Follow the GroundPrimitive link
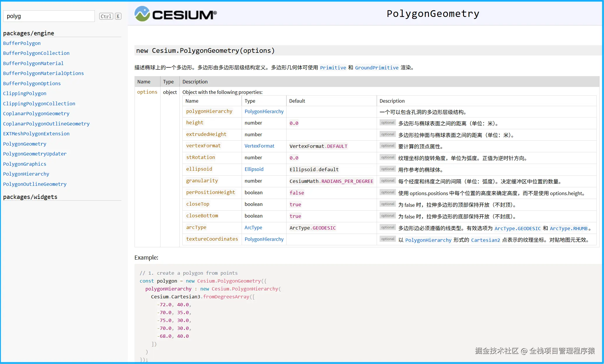The height and width of the screenshot is (364, 604). point(377,68)
